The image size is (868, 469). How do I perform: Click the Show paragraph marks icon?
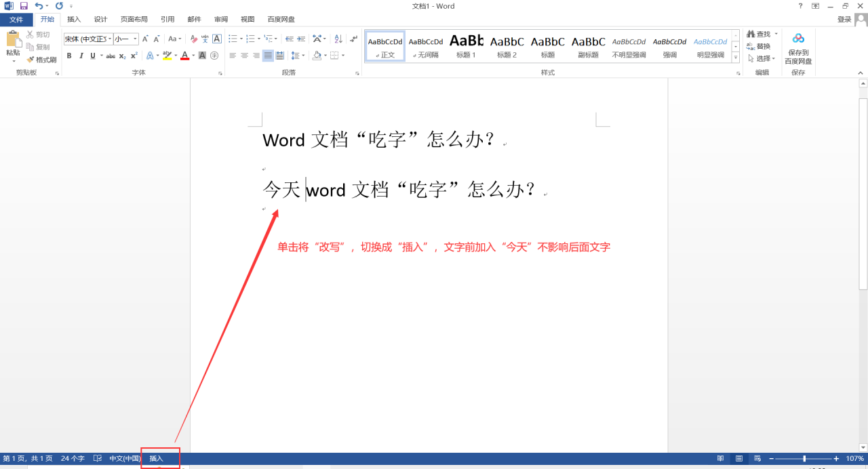[x=353, y=39]
